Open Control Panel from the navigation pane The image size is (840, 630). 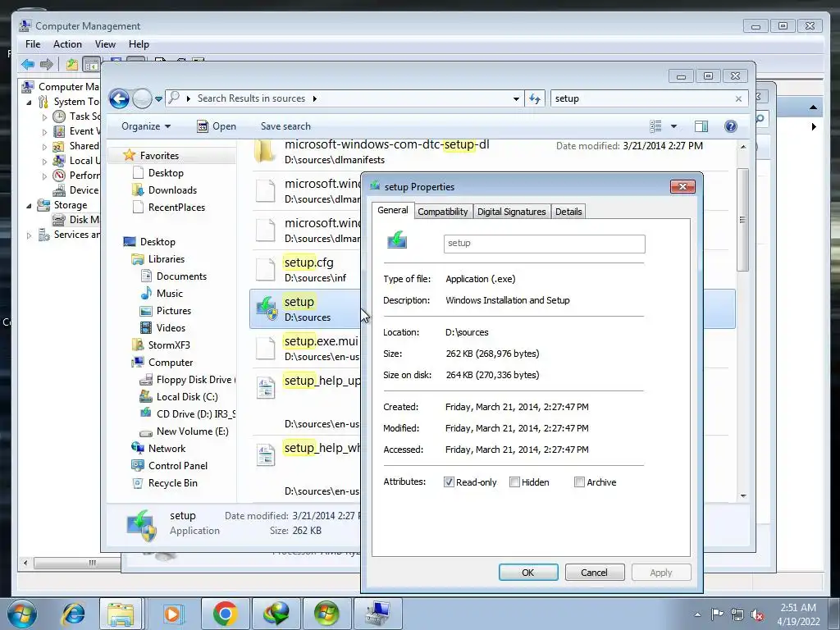pyautogui.click(x=178, y=466)
